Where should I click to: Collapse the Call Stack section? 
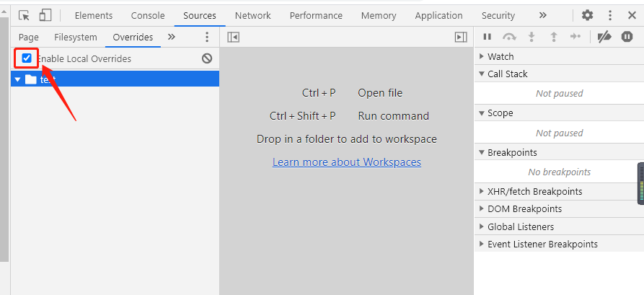point(482,74)
